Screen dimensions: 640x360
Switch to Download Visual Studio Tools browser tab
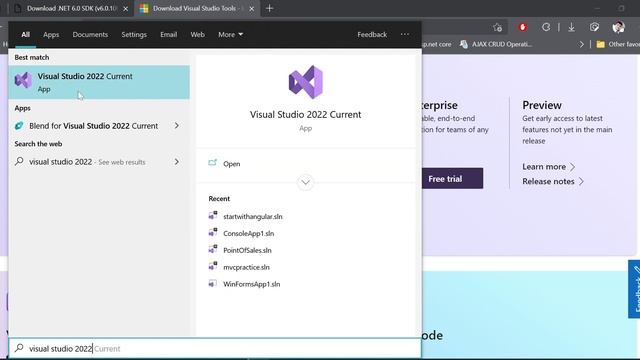(196, 9)
